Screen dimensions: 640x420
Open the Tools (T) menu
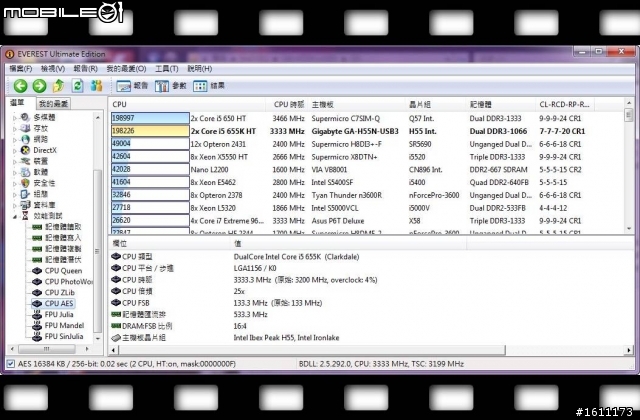(x=167, y=69)
